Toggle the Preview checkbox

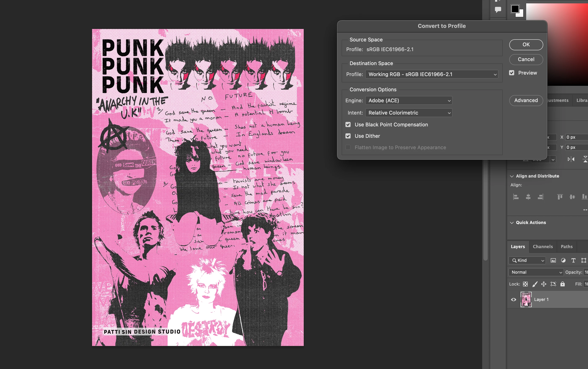[x=512, y=73]
